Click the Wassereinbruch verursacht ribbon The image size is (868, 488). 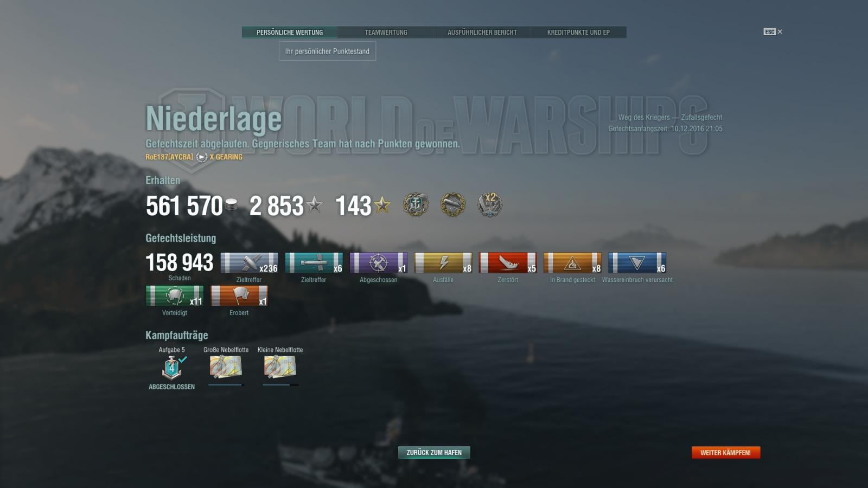click(637, 263)
